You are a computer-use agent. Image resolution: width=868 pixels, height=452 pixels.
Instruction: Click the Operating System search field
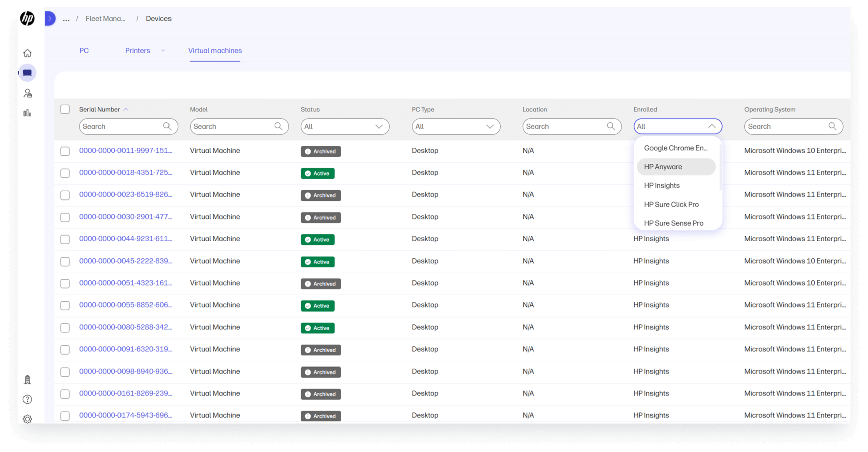click(793, 126)
